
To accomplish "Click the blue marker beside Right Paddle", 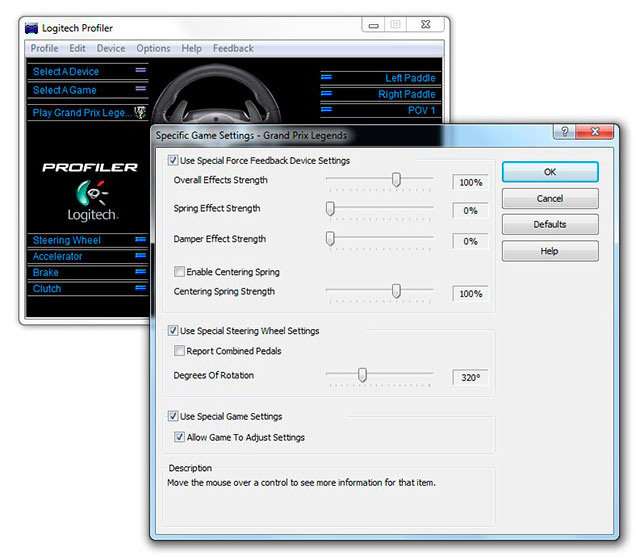I will pyautogui.click(x=326, y=93).
